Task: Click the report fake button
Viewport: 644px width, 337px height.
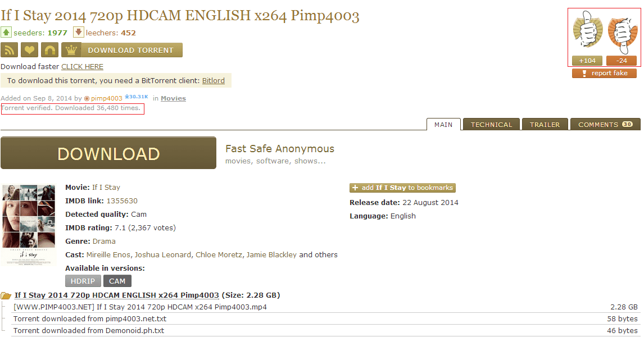Action: tap(604, 73)
